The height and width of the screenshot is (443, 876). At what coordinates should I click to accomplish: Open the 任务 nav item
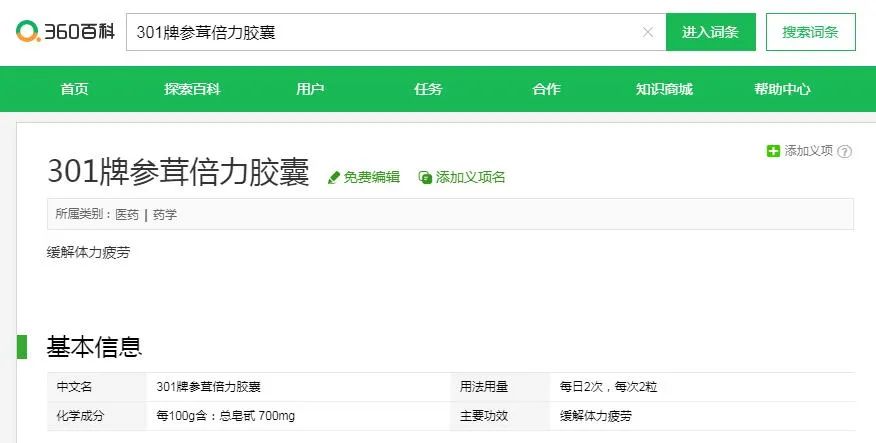pyautogui.click(x=428, y=89)
